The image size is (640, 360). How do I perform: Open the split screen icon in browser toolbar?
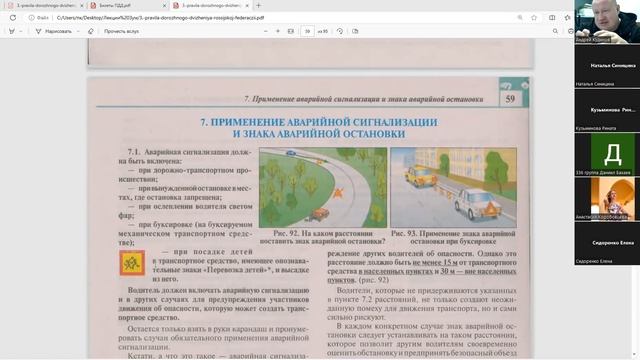tap(552, 18)
